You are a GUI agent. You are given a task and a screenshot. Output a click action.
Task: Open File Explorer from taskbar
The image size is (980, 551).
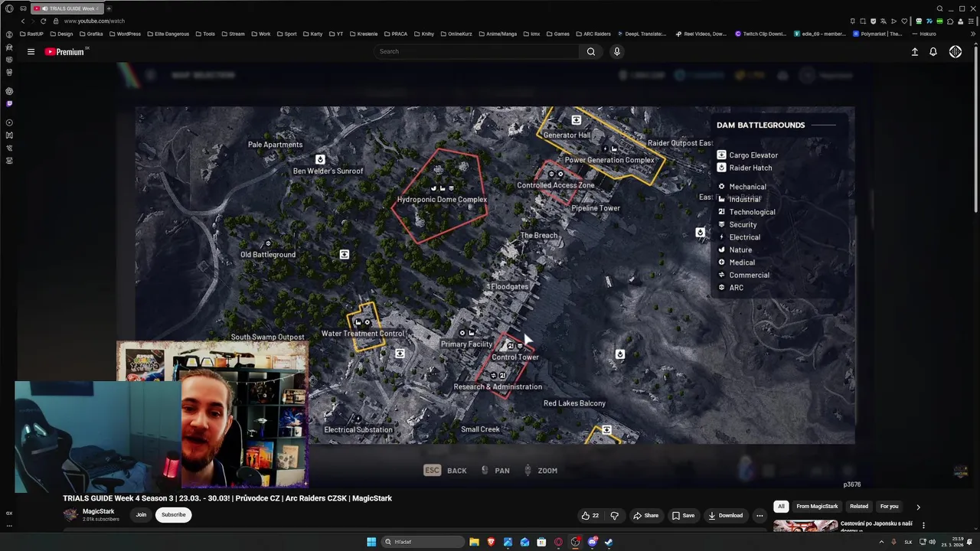click(474, 542)
